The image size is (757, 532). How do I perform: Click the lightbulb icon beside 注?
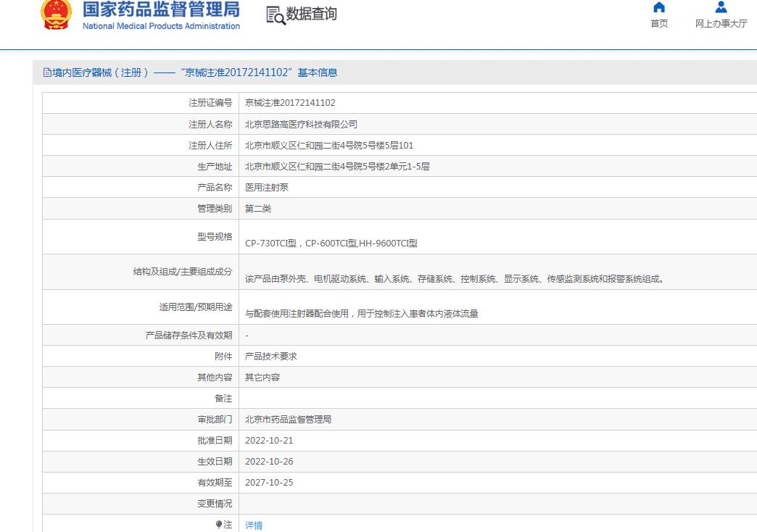pyautogui.click(x=219, y=524)
